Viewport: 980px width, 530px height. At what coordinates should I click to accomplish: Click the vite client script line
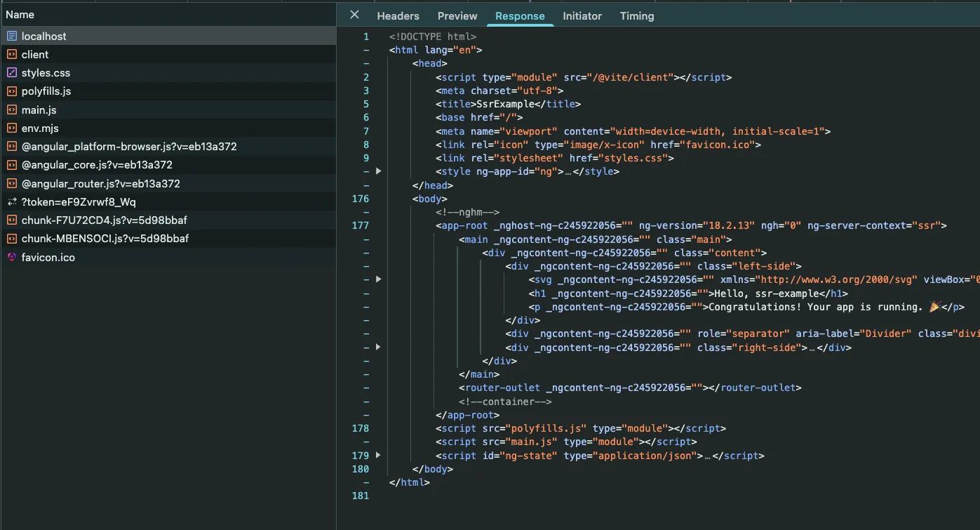[x=584, y=77]
